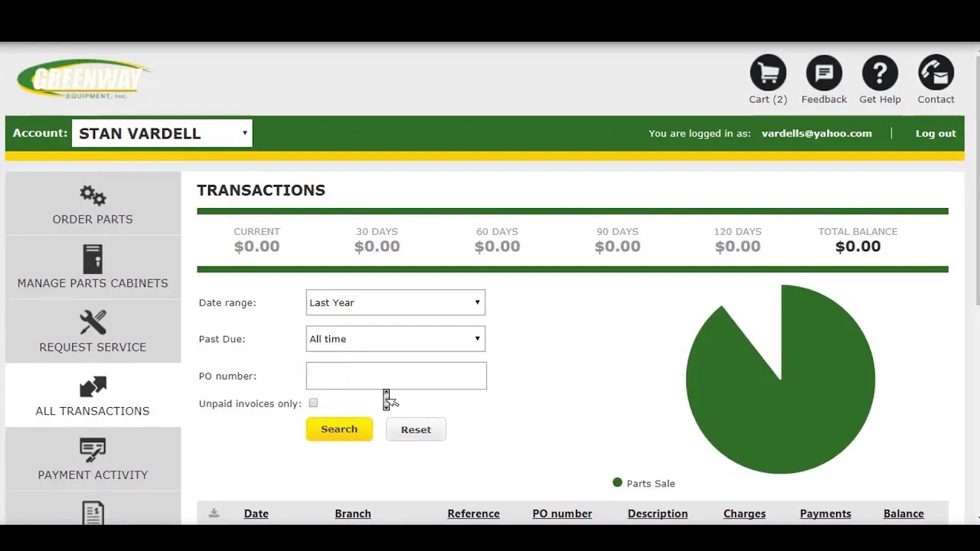980x551 pixels.
Task: Open the shopping Cart icon
Action: click(x=768, y=73)
